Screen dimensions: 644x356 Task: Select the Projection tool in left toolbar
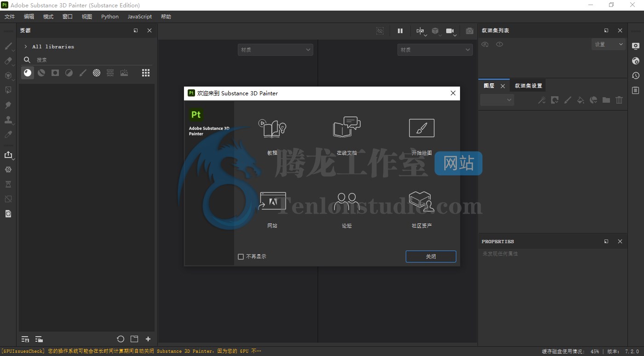(x=8, y=76)
